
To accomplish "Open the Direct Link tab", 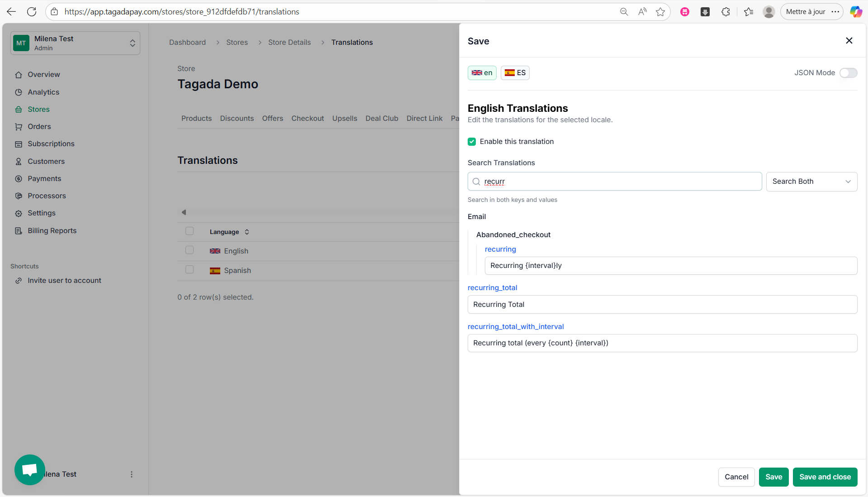I will click(424, 119).
